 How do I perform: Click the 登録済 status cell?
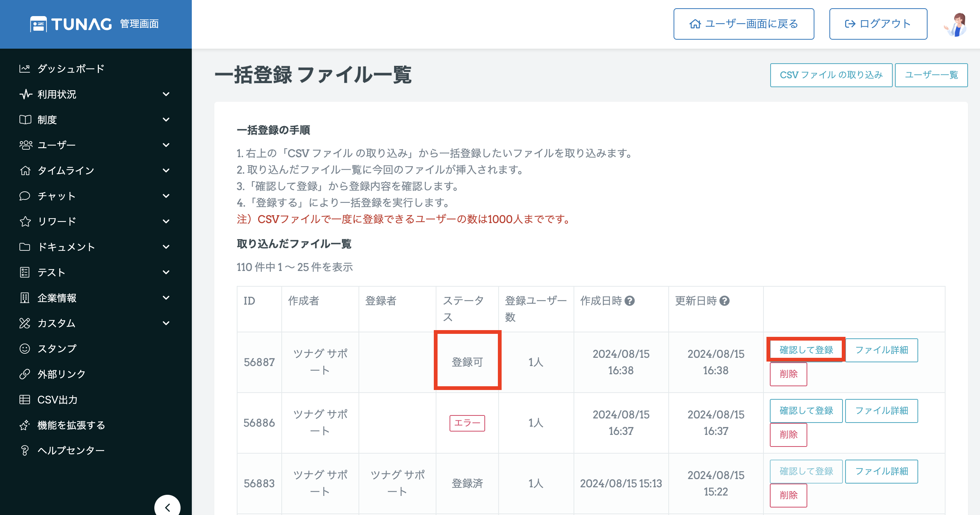(x=467, y=484)
